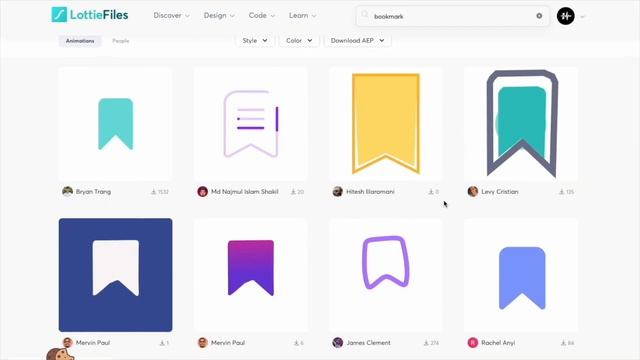Click download icon on Levy Cristian's card
The height and width of the screenshot is (360, 640).
point(561,191)
